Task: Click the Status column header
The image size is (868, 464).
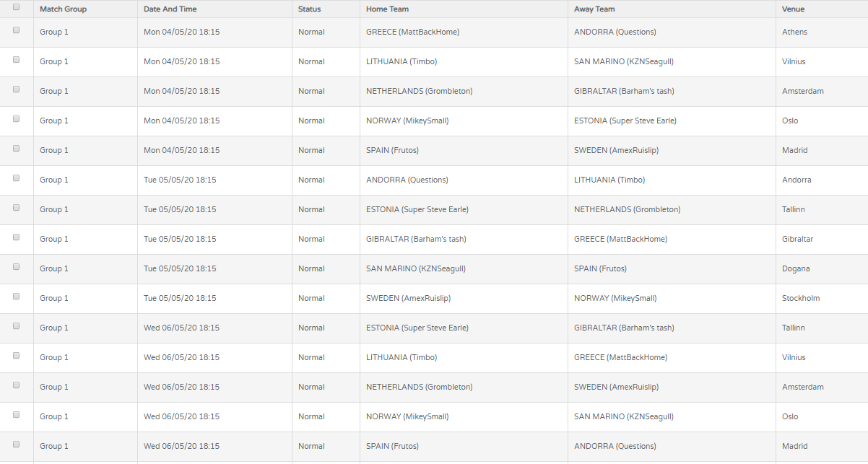Action: point(309,9)
